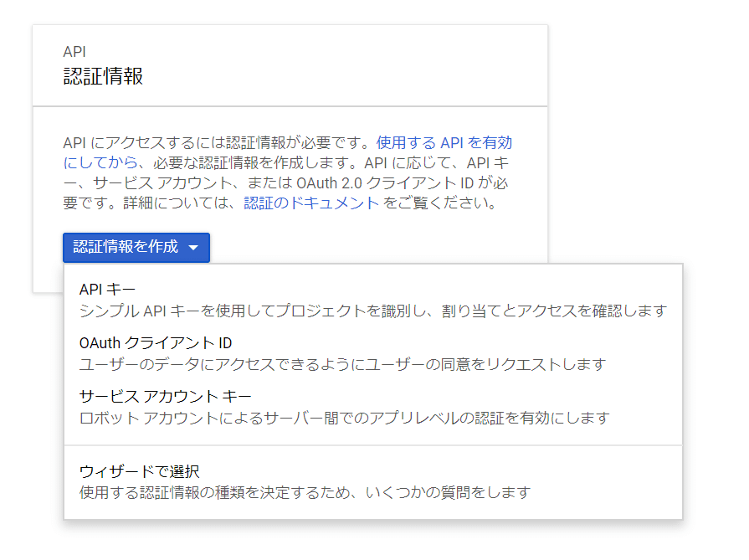Pick ウィザードで選択 menu entry
The width and height of the screenshot is (749, 560).
(x=373, y=481)
